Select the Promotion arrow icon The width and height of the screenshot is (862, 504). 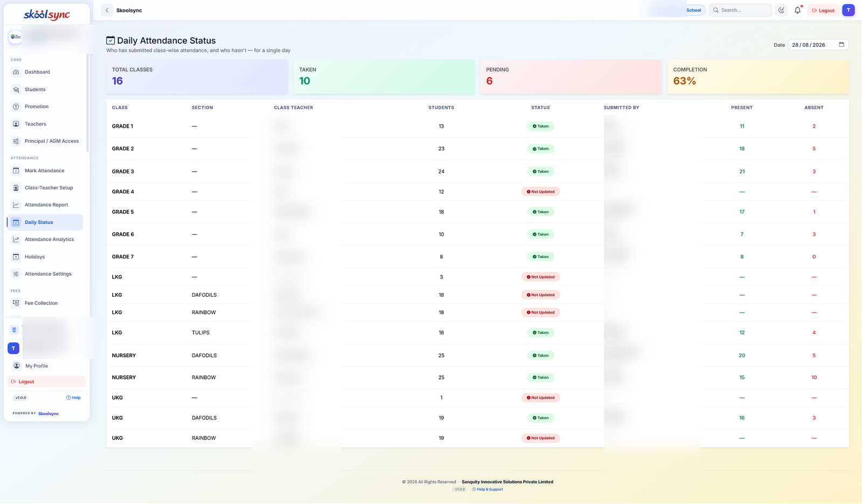(16, 107)
